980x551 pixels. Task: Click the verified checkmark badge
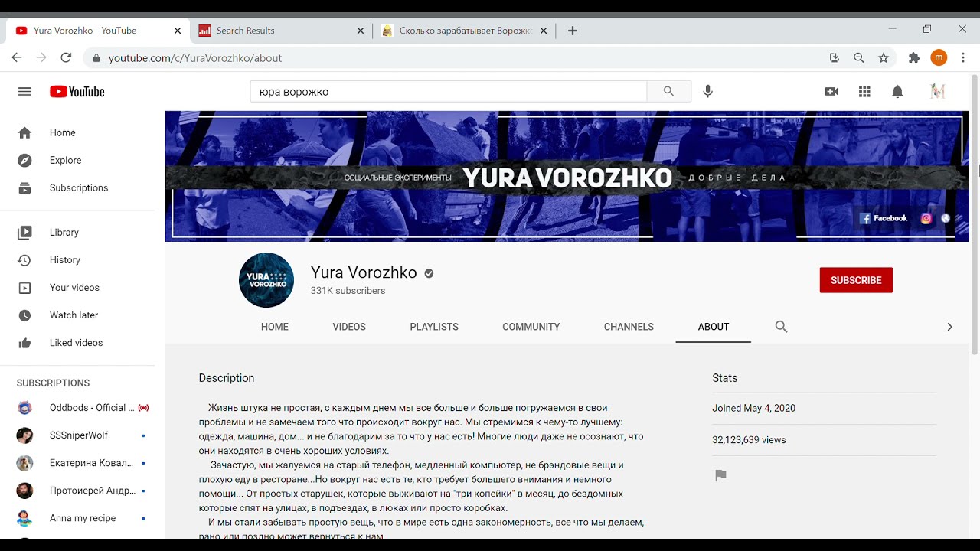coord(429,273)
